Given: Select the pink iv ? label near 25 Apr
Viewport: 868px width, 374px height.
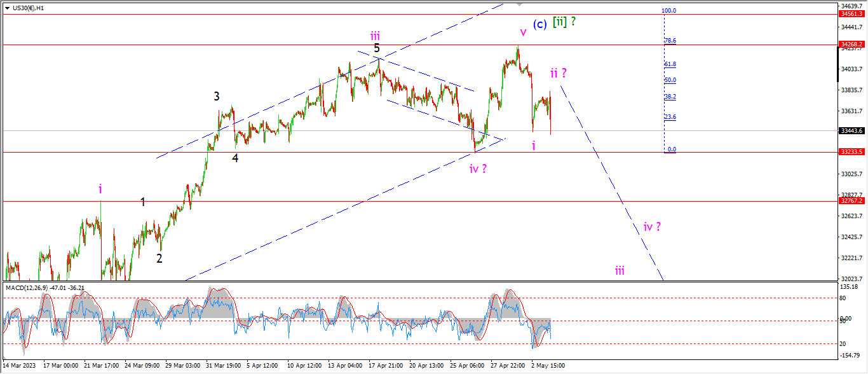Looking at the screenshot, I should coord(478,169).
